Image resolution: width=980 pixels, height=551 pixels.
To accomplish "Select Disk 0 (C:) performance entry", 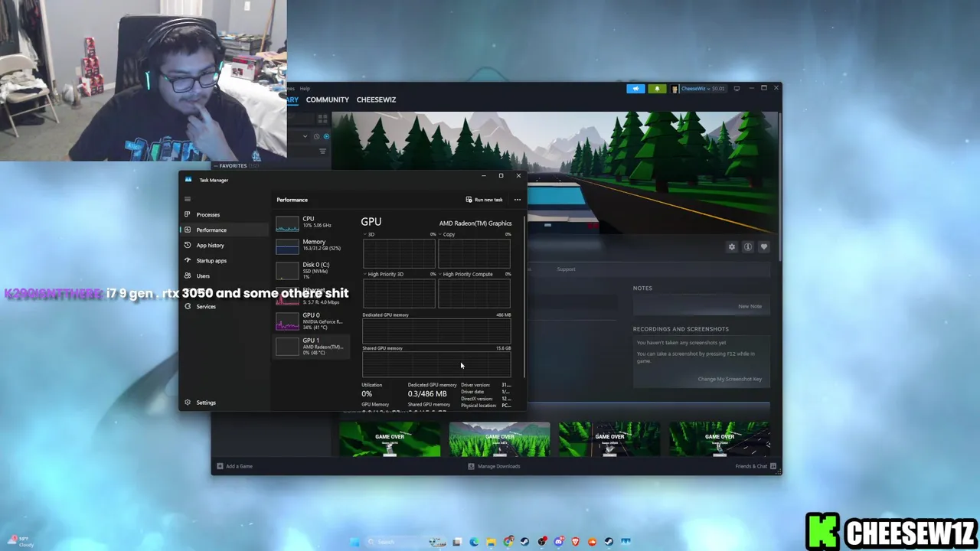I will click(312, 269).
